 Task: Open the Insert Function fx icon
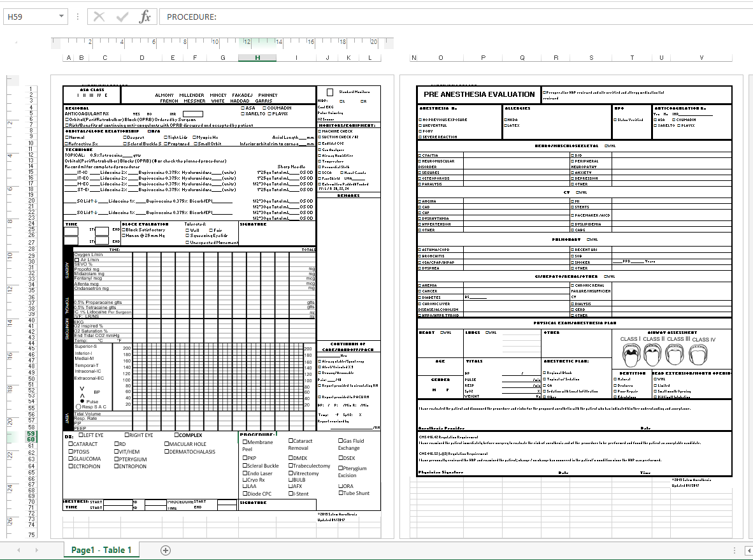pos(145,17)
